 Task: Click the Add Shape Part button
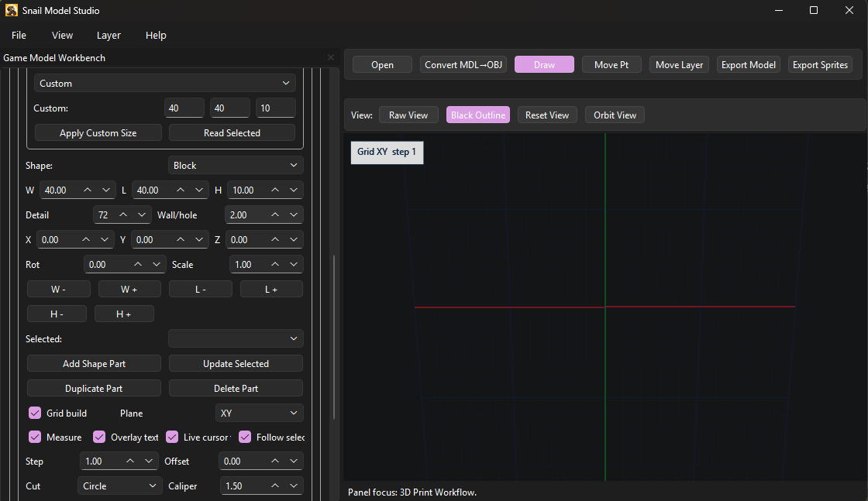point(94,363)
